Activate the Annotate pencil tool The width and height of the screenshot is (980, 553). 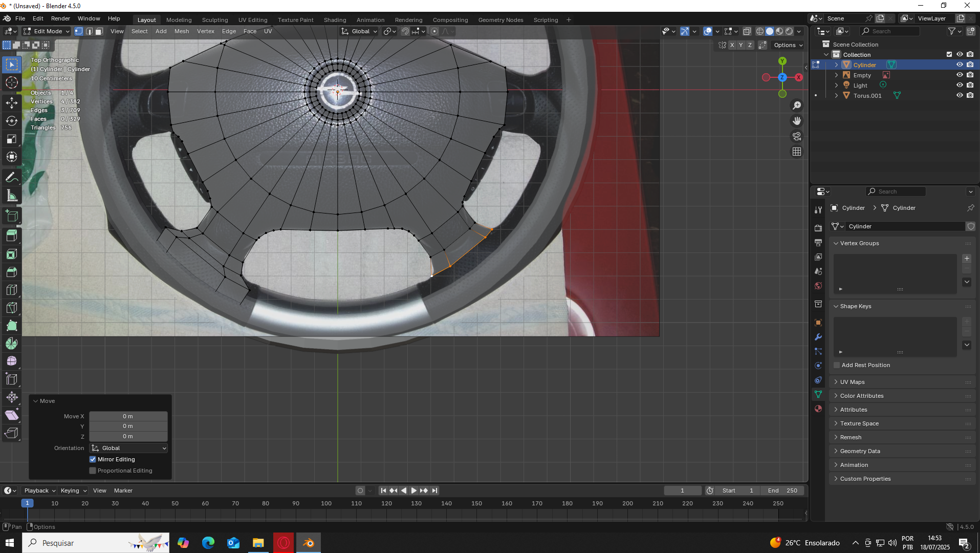click(12, 178)
